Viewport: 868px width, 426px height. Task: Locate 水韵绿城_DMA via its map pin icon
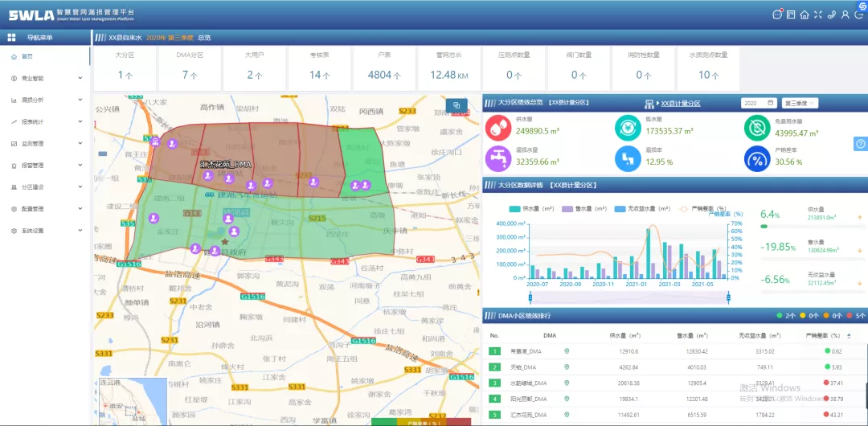click(567, 383)
